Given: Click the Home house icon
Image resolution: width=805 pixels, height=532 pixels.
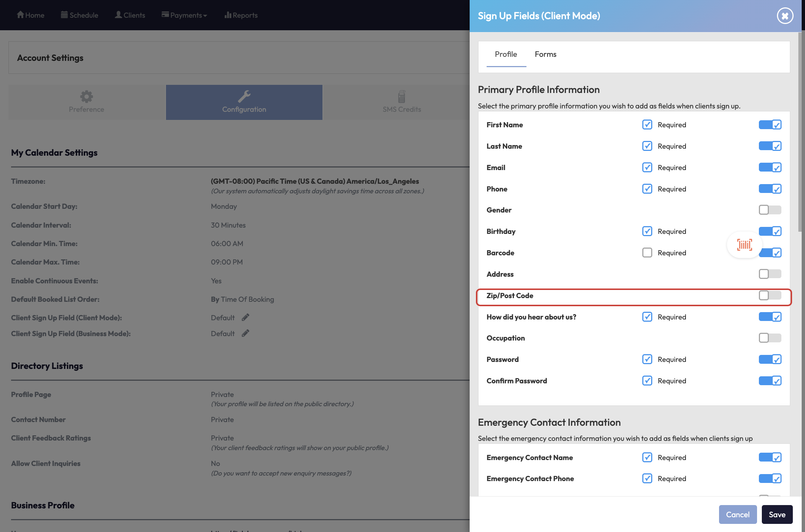Looking at the screenshot, I should coord(20,15).
